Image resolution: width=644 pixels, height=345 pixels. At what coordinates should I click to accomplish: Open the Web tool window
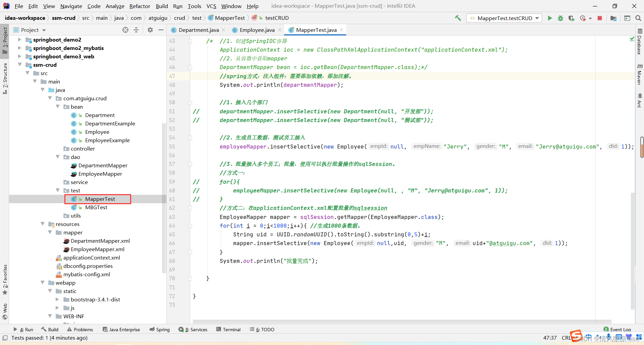[5, 311]
